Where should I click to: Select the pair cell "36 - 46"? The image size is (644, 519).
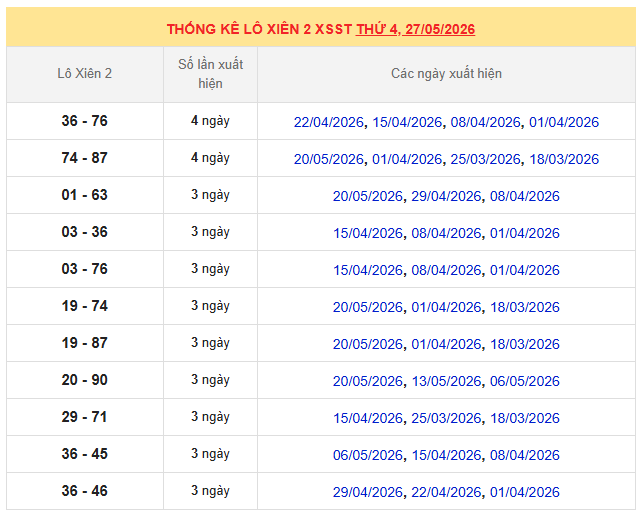pos(85,490)
